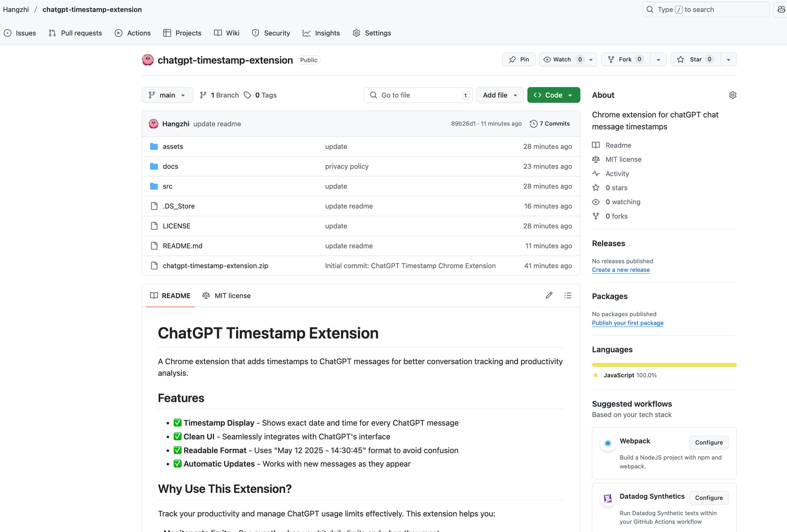The height and width of the screenshot is (532, 787).
Task: Click the star icon beside 0 stars
Action: (596, 188)
